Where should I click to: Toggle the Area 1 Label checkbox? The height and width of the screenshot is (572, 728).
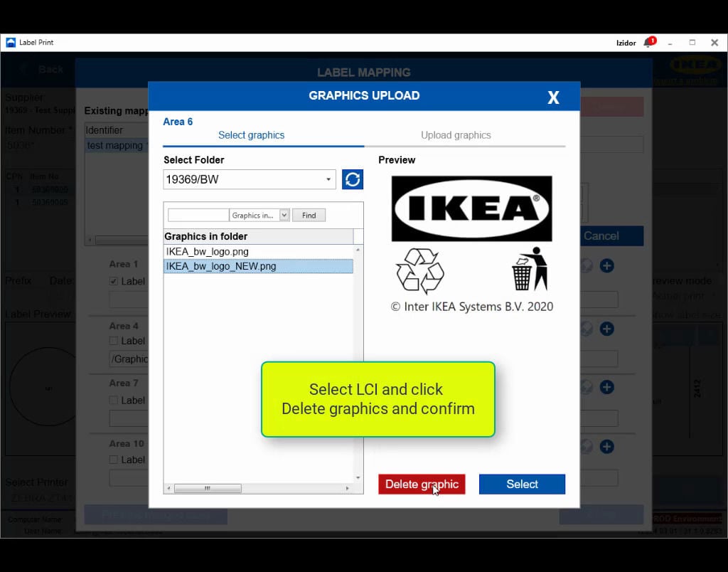point(114,281)
